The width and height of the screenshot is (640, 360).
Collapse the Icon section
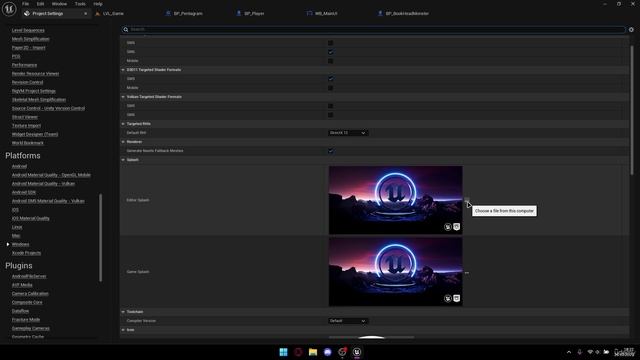coord(123,330)
